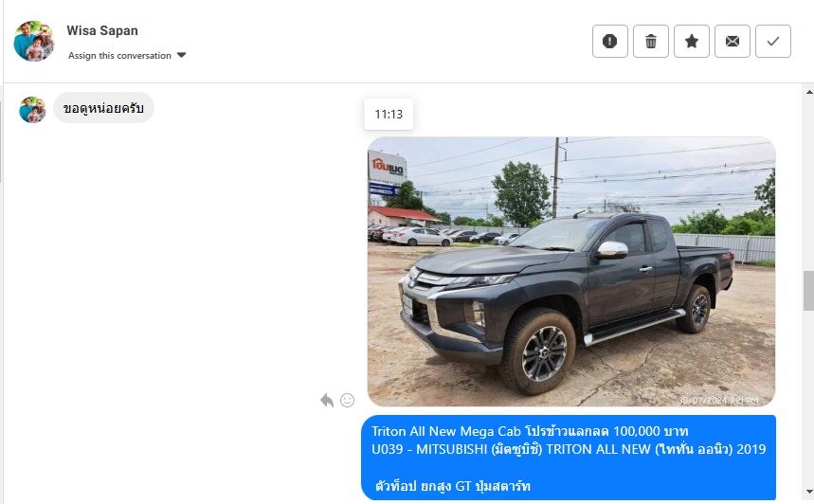Open Wisa Sapan contact name
The image size is (814, 504).
102,30
